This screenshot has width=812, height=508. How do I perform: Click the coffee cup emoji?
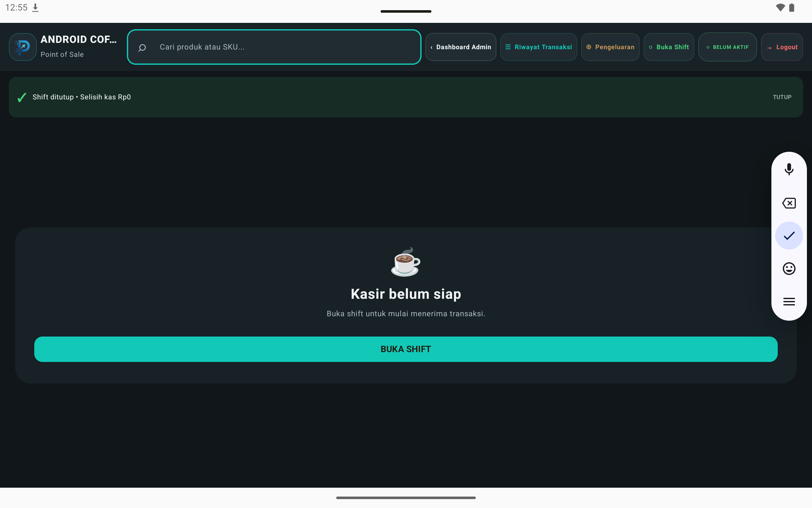click(406, 262)
